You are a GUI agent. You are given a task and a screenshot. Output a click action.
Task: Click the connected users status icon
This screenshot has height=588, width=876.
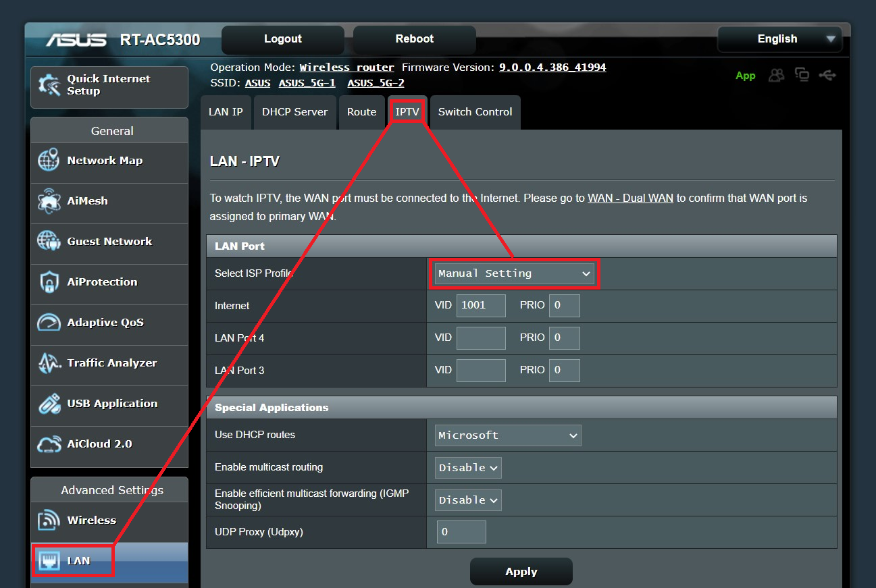[777, 75]
